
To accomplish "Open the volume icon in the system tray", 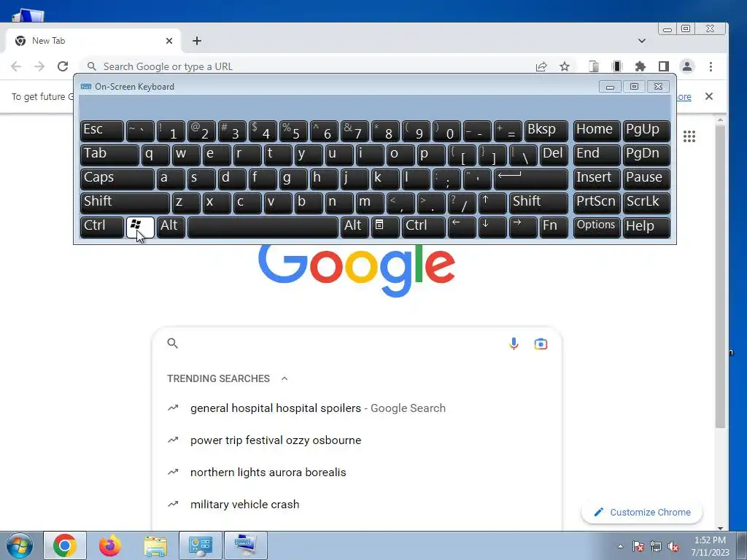I will tap(673, 547).
